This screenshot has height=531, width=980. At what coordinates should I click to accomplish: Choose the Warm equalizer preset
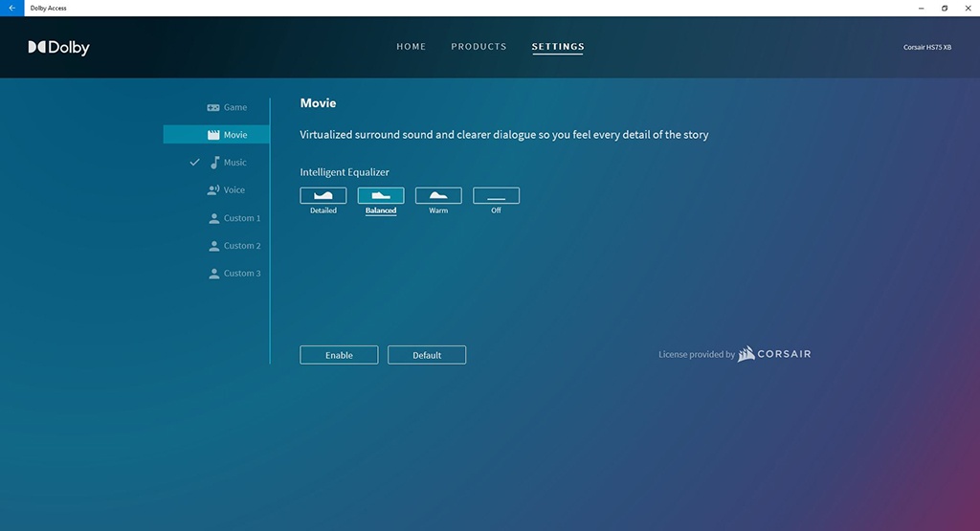click(x=438, y=195)
